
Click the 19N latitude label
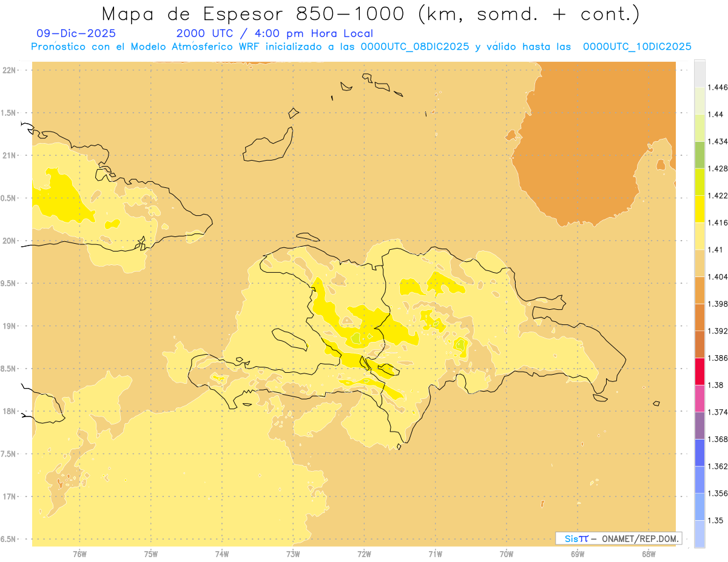coord(9,326)
